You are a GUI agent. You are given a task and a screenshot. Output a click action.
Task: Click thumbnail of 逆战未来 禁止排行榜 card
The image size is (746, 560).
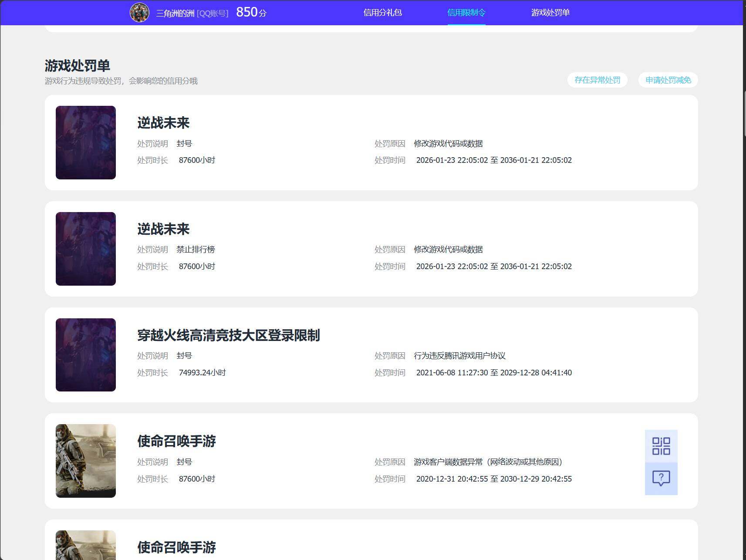pyautogui.click(x=86, y=249)
